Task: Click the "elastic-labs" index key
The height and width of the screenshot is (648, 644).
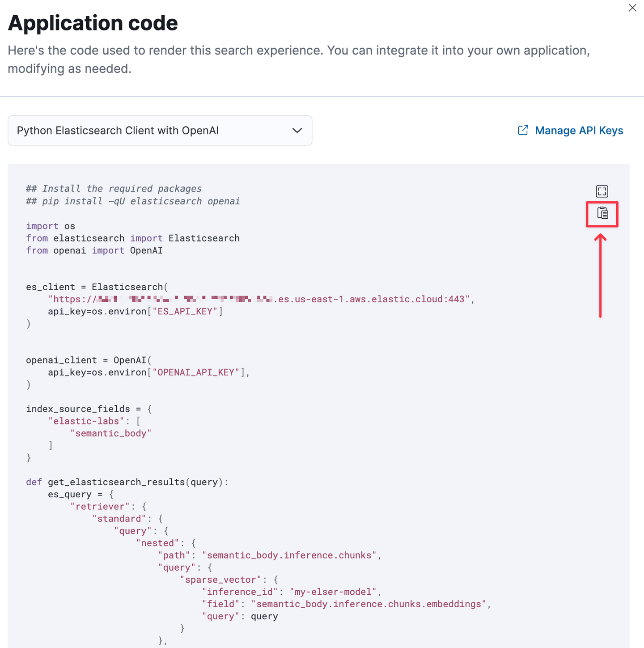Action: tap(86, 421)
